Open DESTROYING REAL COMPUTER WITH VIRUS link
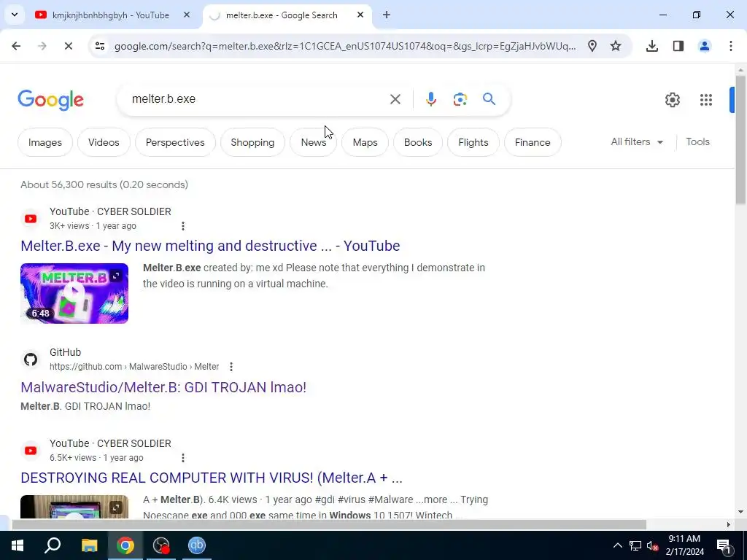747x560 pixels. pyautogui.click(x=212, y=478)
